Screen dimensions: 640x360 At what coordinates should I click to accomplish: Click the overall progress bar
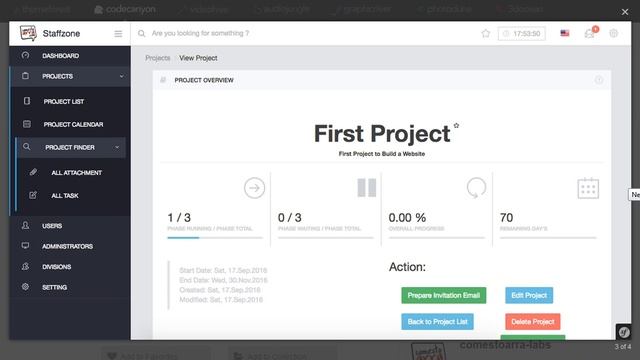coord(437,238)
